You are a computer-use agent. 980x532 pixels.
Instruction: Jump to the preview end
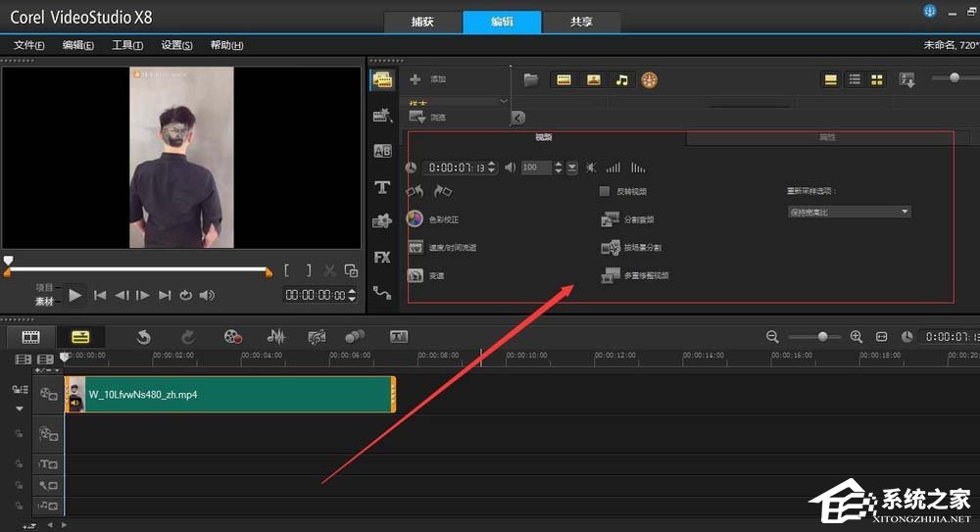point(165,295)
